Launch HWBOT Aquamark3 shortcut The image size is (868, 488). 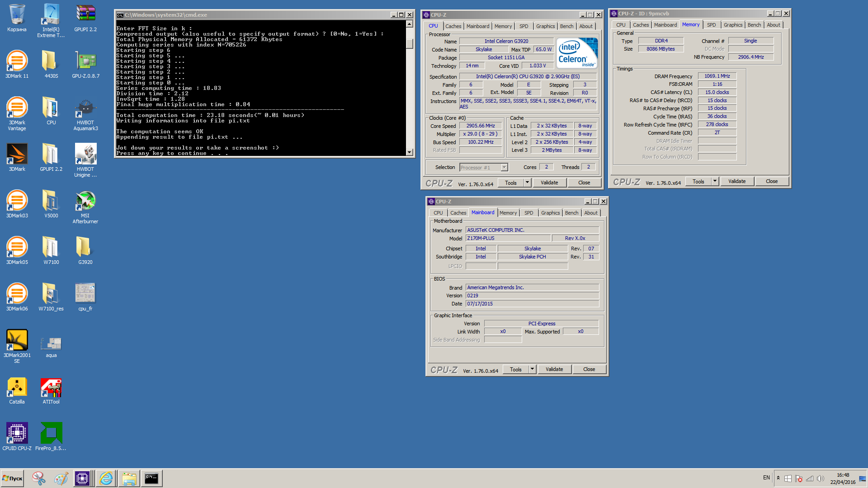point(85,114)
